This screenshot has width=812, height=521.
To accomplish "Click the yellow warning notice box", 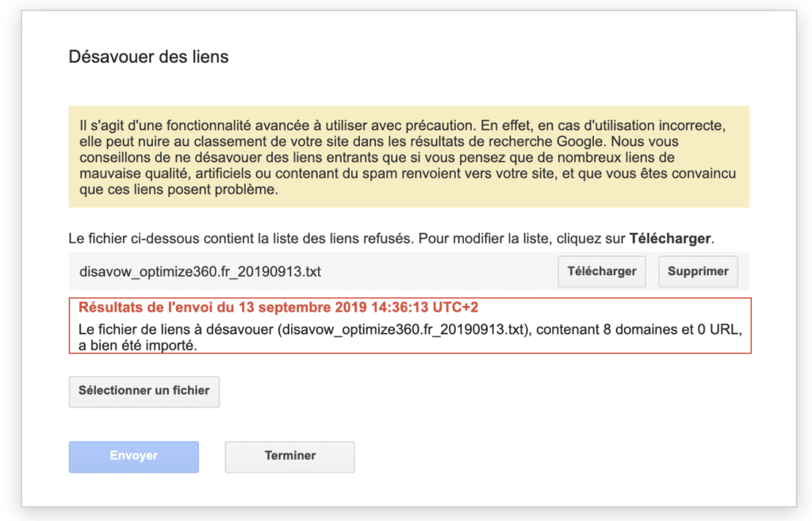I will coord(408,159).
